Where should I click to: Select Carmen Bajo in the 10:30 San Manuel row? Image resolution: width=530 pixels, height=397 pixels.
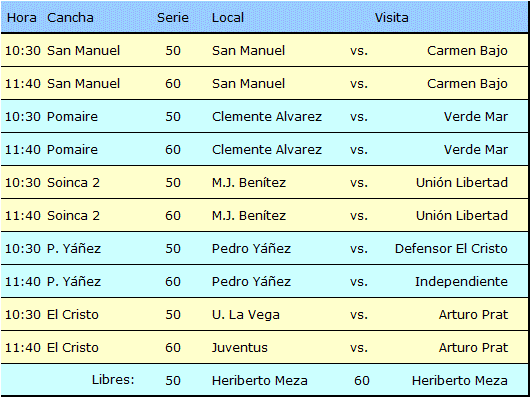pos(467,51)
